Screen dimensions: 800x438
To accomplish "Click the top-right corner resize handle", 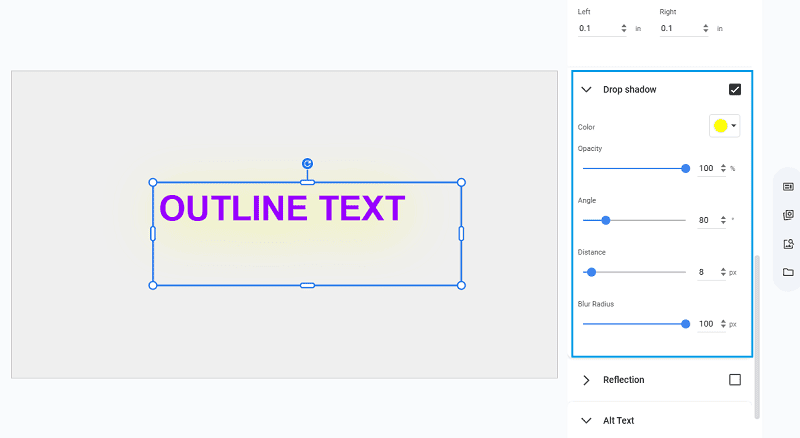I will tap(461, 182).
